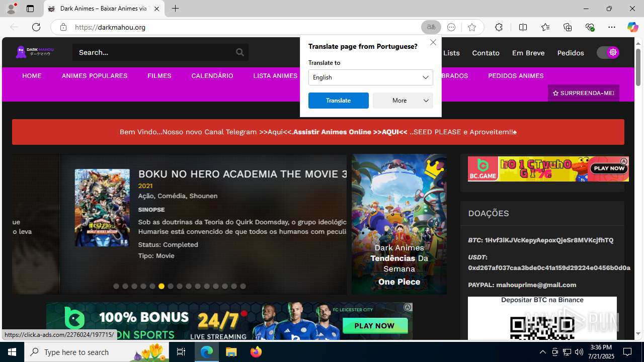Viewport: 644px width, 362px height.
Task: Click the scrollbar down arrow
Action: pos(638,334)
